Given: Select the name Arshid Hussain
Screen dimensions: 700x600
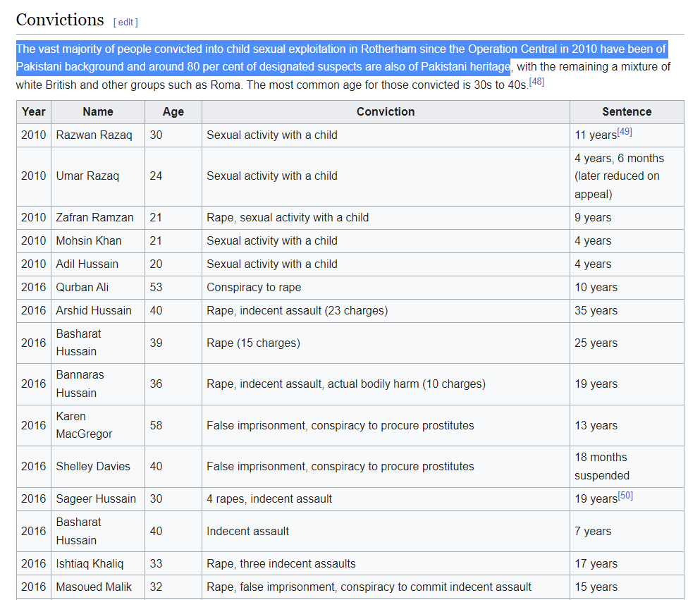Looking at the screenshot, I should point(94,310).
